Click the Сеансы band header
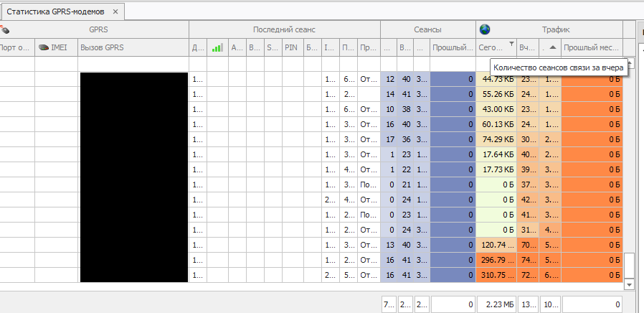This screenshot has height=313, width=644. click(428, 29)
